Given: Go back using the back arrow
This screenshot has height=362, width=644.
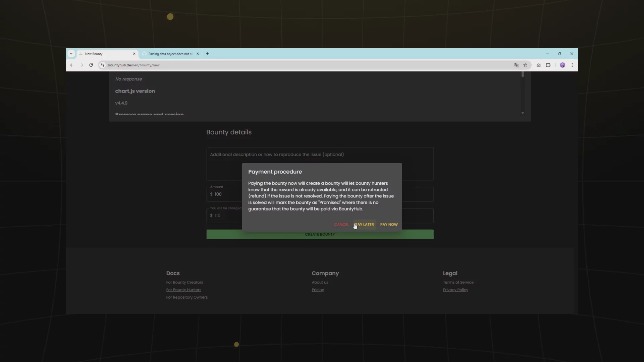Looking at the screenshot, I should click(x=72, y=65).
